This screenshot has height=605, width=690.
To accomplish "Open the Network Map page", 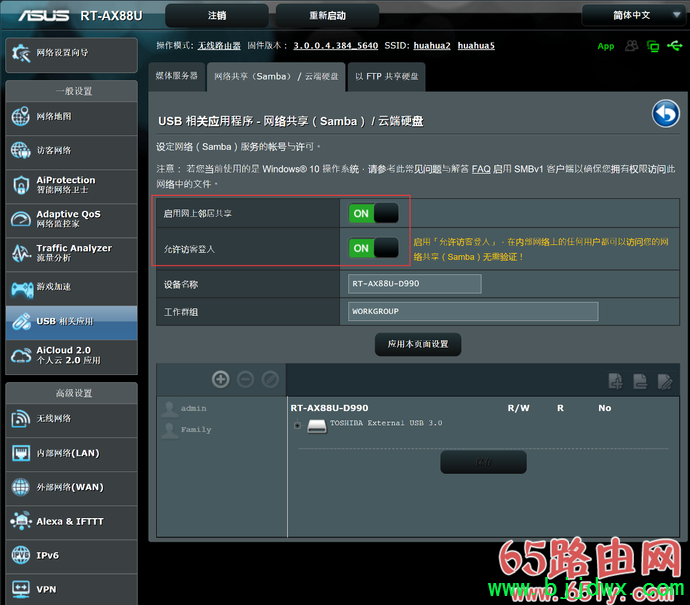I will point(71,117).
